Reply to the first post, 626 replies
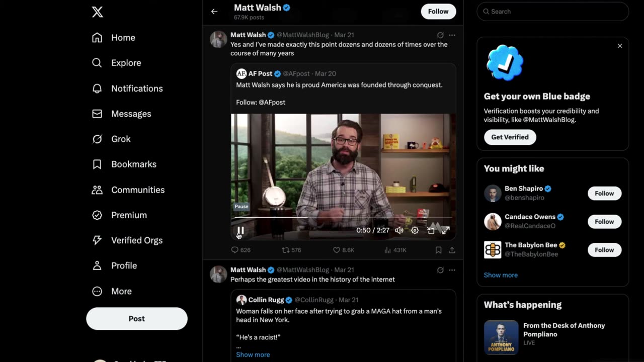The image size is (644, 362). 240,250
